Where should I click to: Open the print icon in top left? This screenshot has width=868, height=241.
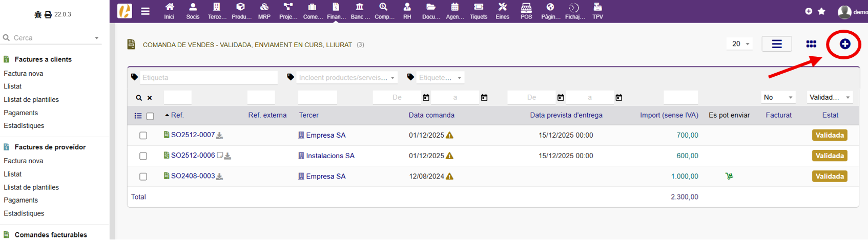(48, 15)
